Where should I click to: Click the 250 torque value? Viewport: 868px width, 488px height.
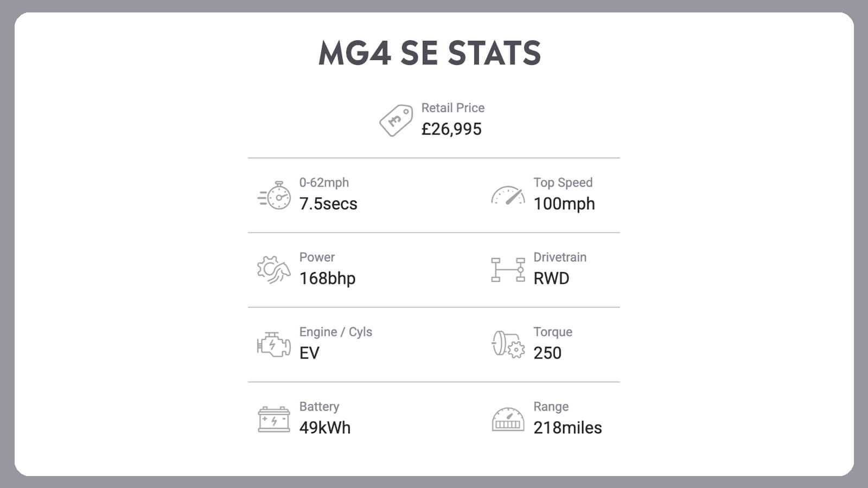(x=547, y=353)
